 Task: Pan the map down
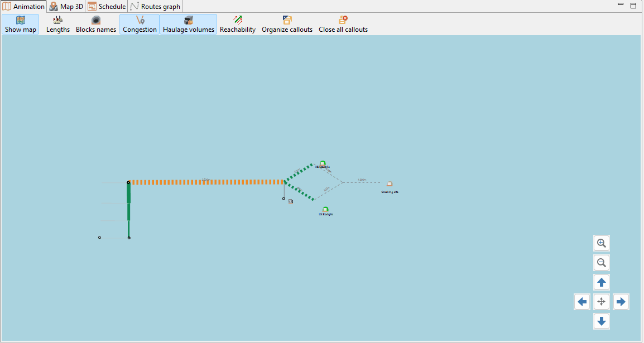click(x=601, y=321)
